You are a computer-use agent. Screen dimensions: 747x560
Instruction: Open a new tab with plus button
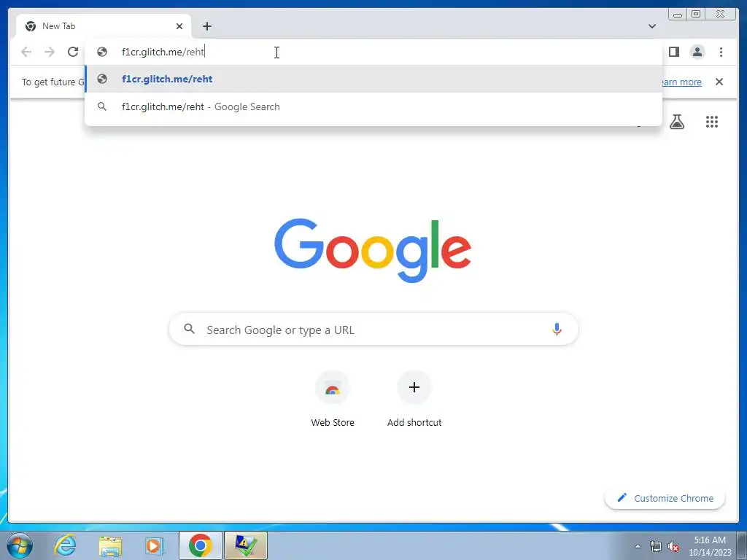click(206, 26)
